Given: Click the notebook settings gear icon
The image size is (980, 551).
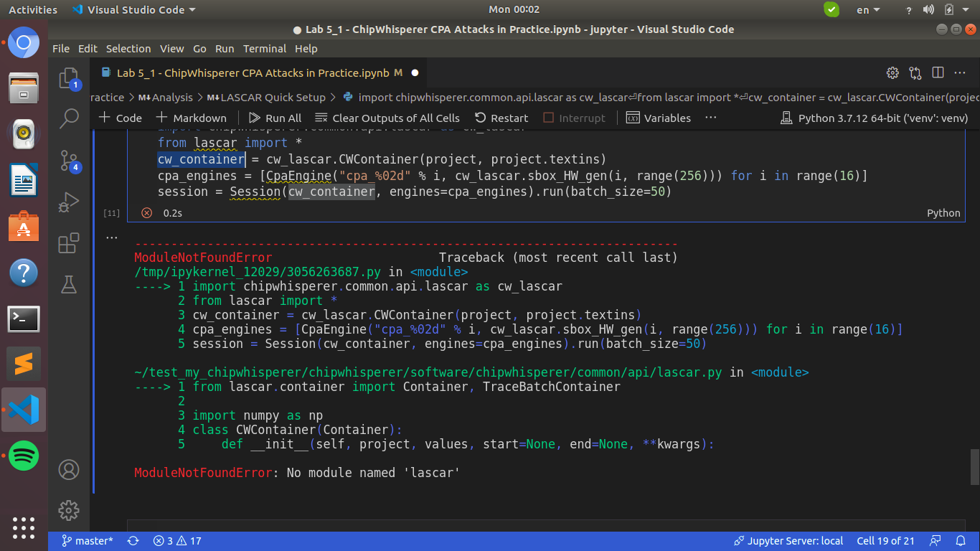Looking at the screenshot, I should (x=892, y=72).
